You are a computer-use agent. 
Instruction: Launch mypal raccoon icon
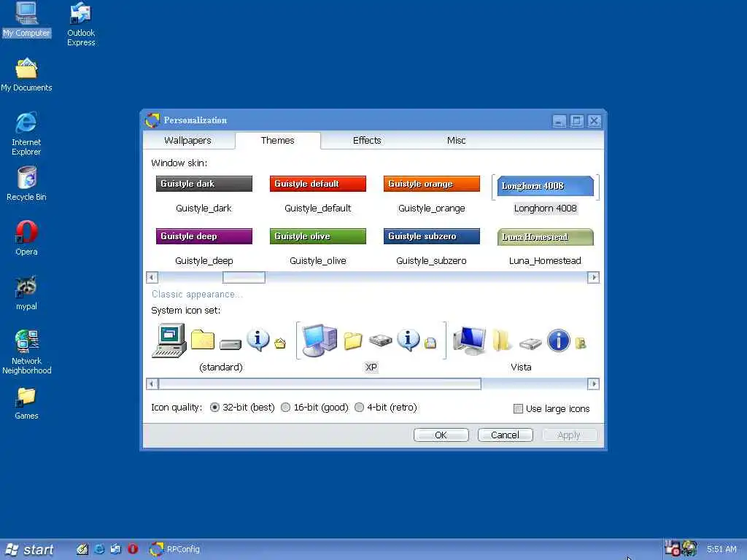(x=26, y=293)
